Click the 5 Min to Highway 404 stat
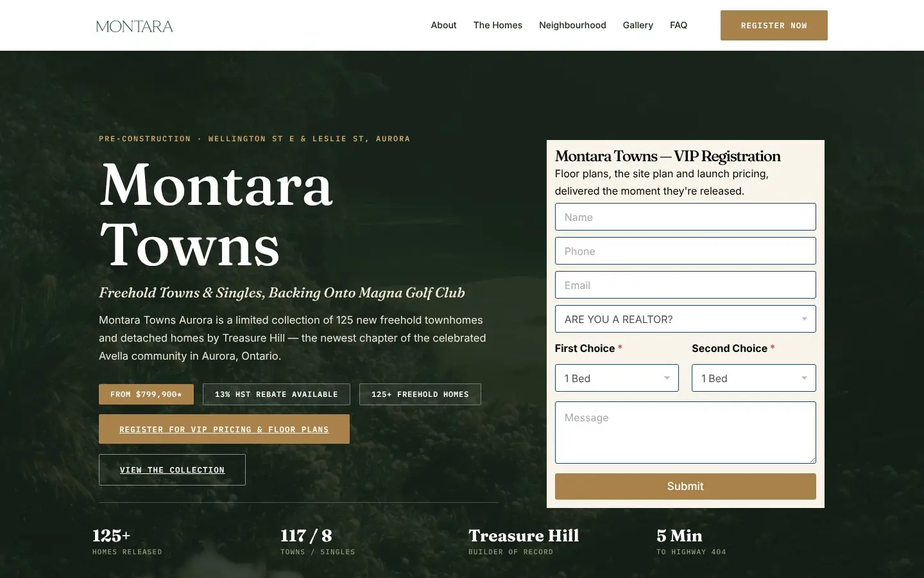The width and height of the screenshot is (924, 578). pos(691,542)
